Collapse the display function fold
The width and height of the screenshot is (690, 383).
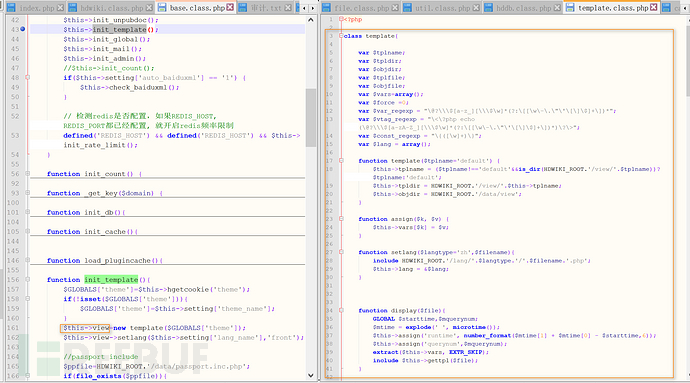pos(341,310)
